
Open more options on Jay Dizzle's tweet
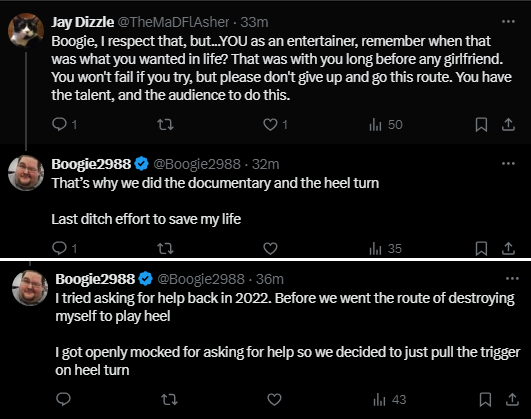click(508, 22)
